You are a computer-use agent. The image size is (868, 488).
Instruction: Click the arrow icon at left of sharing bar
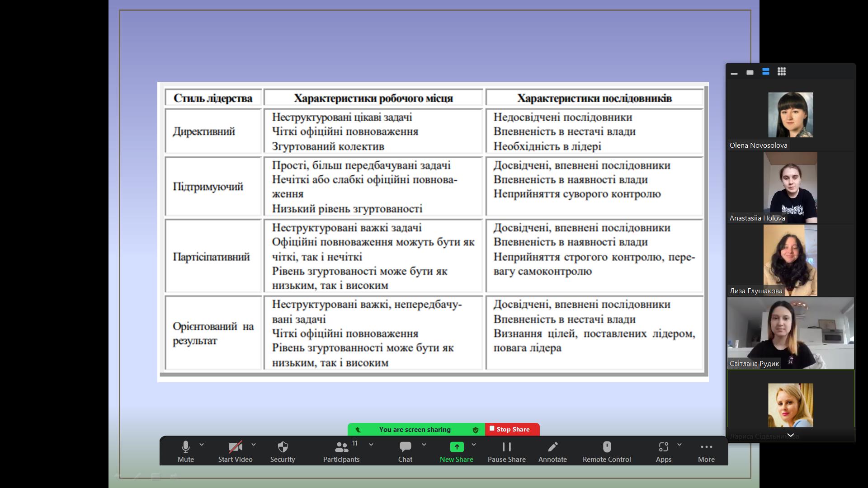tap(358, 430)
